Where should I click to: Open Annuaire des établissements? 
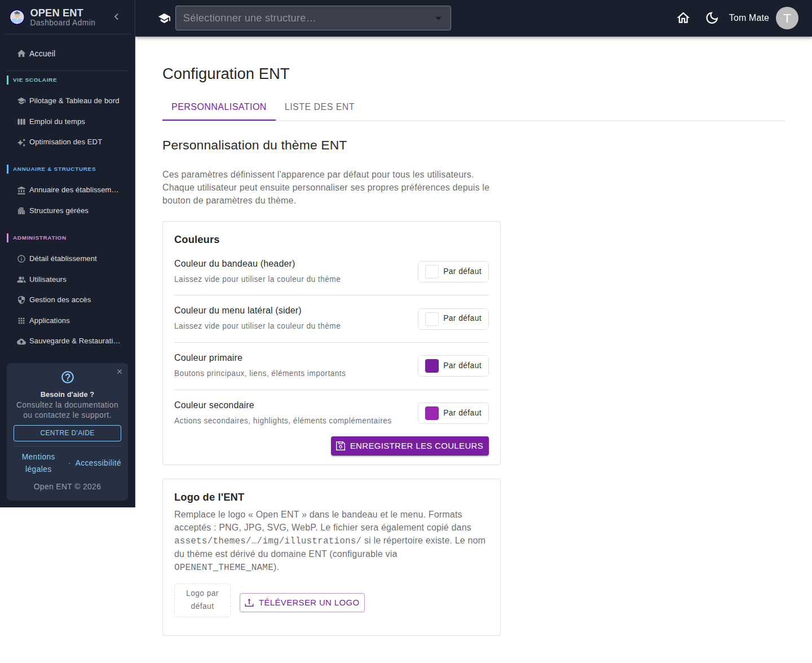click(67, 190)
